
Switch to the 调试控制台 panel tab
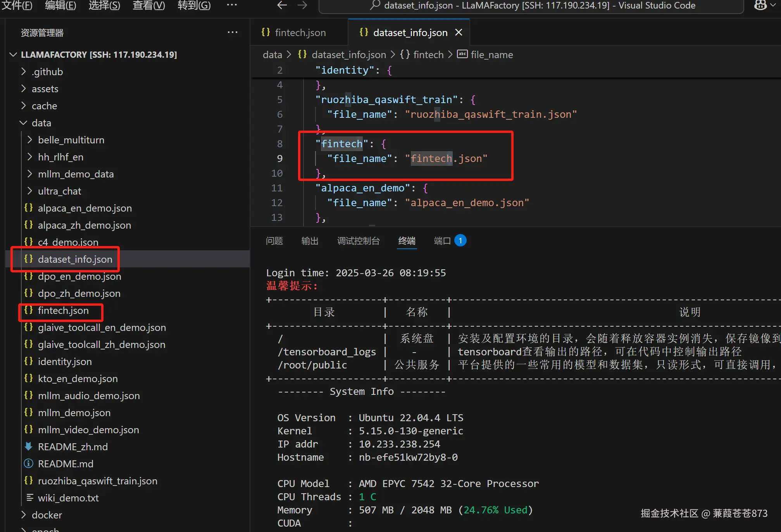[x=358, y=241]
